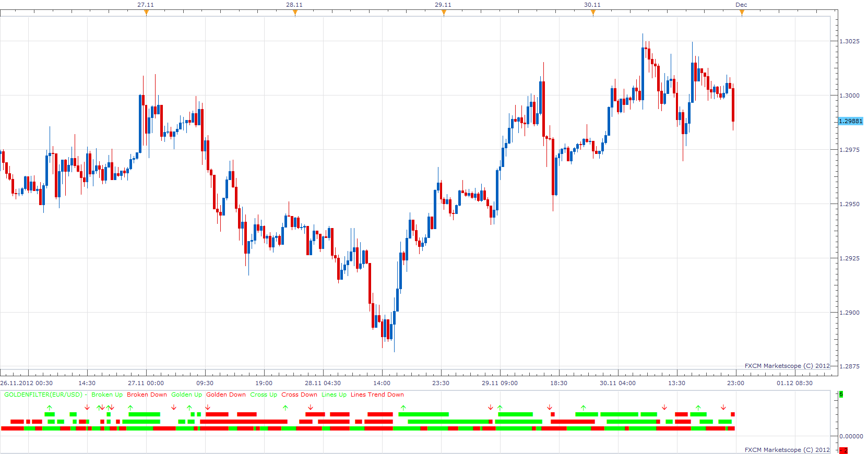
Task: Click the orange 29.11 day marker triangle
Action: [444, 13]
